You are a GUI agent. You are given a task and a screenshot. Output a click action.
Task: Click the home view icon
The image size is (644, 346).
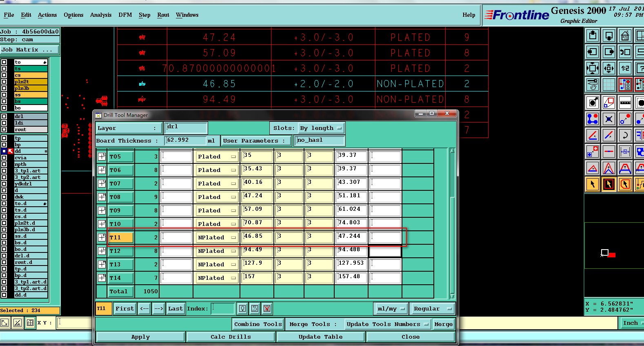625,36
